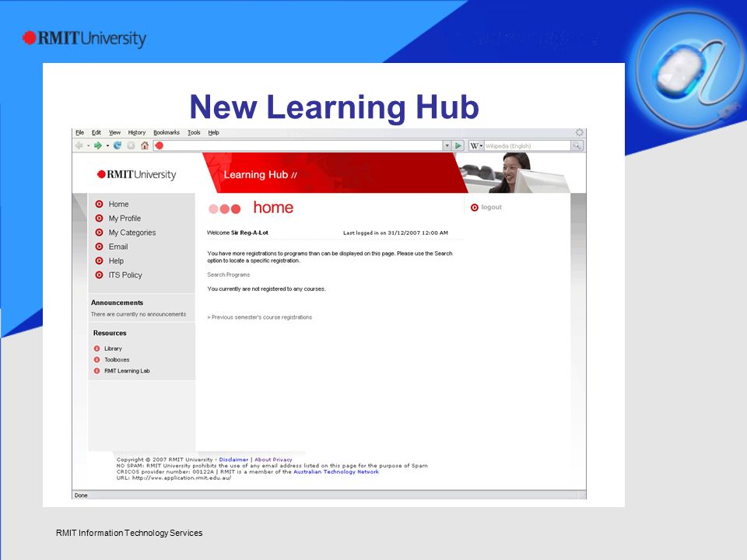The image size is (747, 560).
Task: Click the 'Welcome Sir Reg-A-Lot' text
Action: click(238, 233)
